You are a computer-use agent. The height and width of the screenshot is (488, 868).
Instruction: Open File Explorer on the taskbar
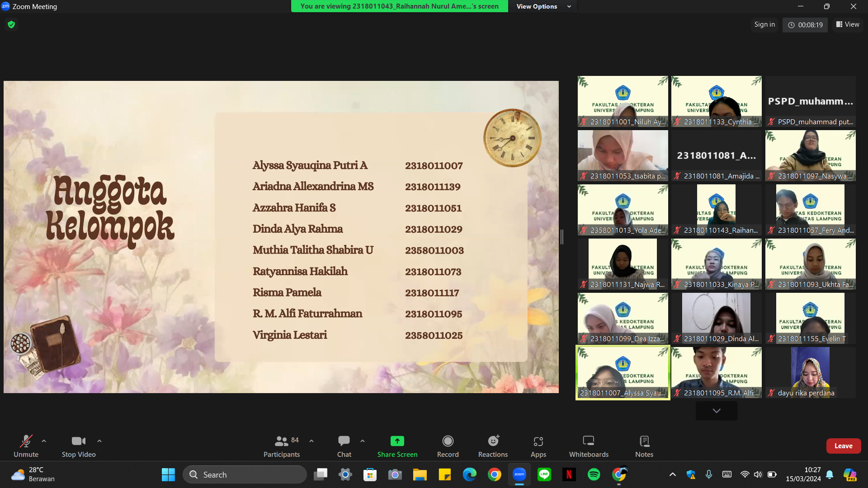(x=420, y=474)
